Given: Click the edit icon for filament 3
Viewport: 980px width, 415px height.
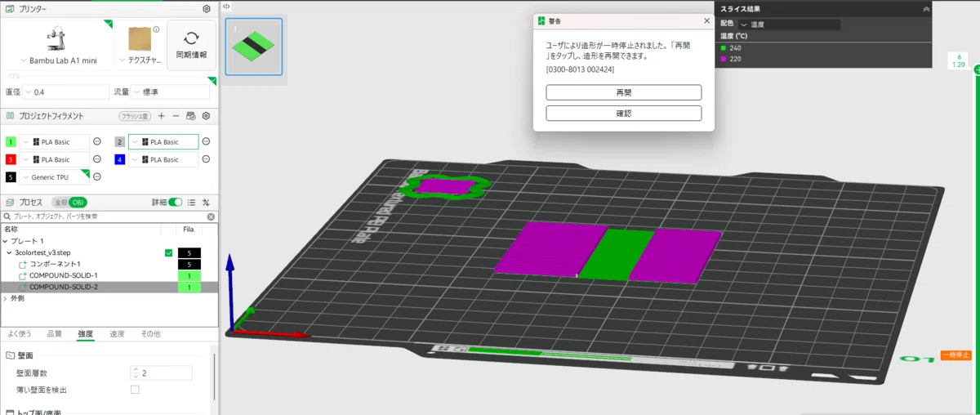Looking at the screenshot, I should pyautogui.click(x=96, y=159).
